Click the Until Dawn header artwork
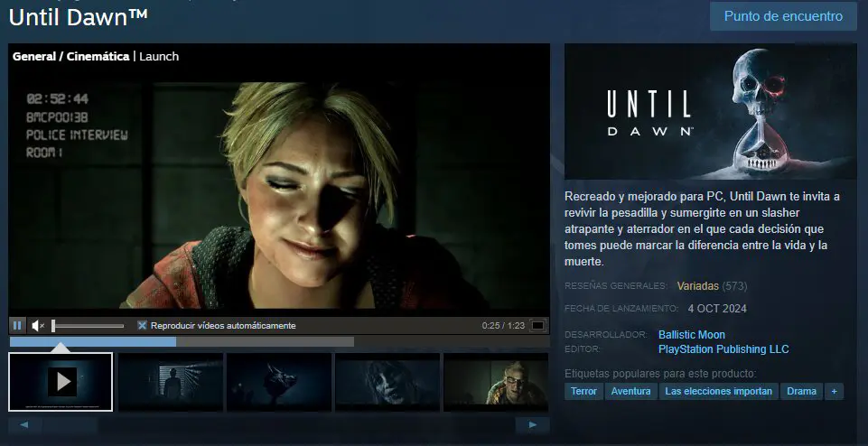 [710, 112]
